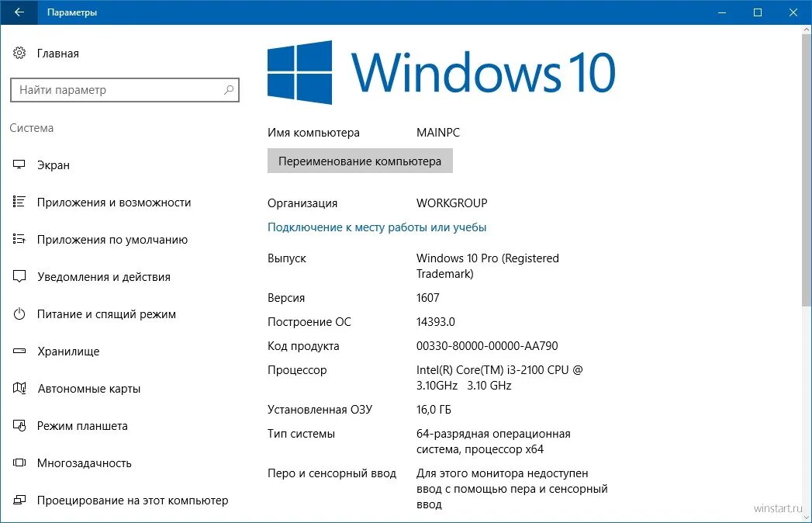Close the Параметры window
The image size is (812, 523).
(x=793, y=12)
